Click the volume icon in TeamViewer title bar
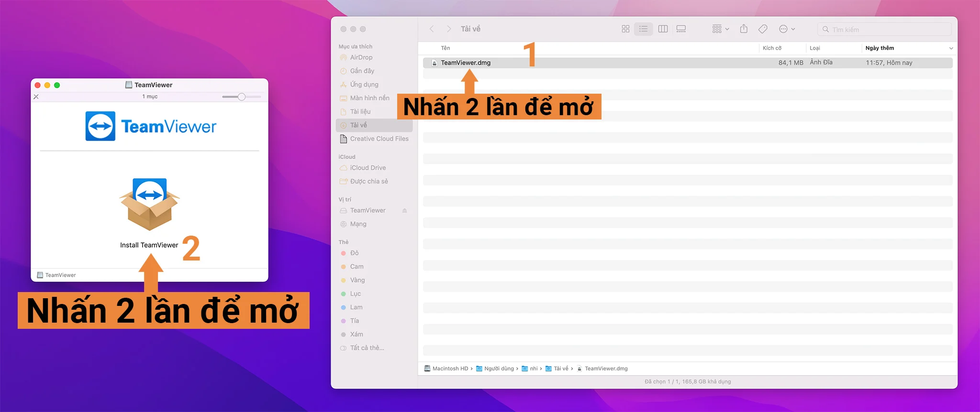Viewport: 980px width, 412px height. [129, 85]
